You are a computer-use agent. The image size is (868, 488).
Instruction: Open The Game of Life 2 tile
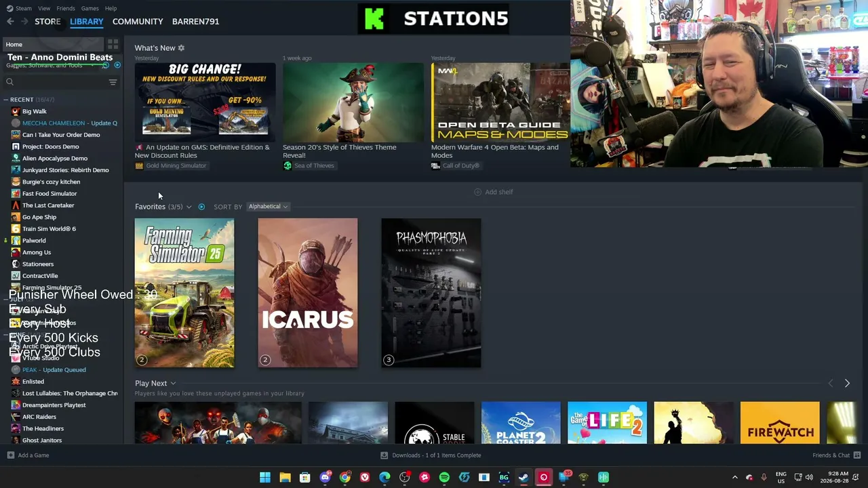607,423
